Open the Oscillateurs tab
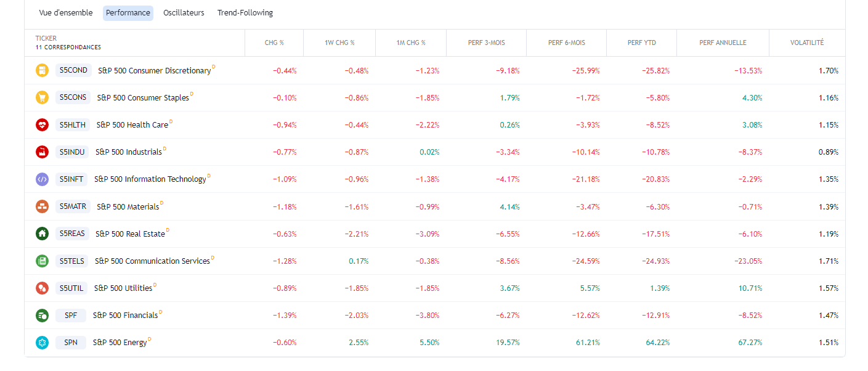Image resolution: width=868 pixels, height=371 pixels. point(184,13)
